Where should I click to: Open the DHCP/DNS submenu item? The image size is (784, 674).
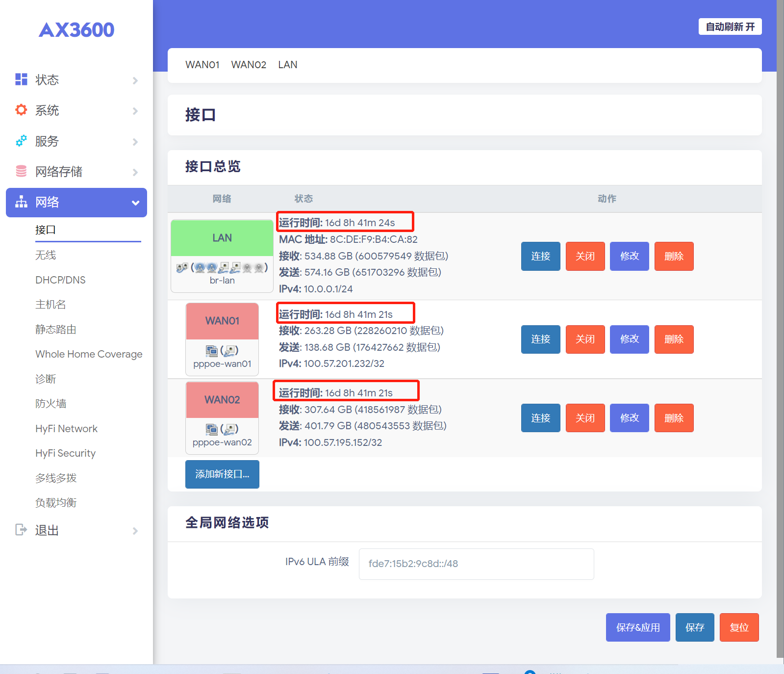coord(60,280)
